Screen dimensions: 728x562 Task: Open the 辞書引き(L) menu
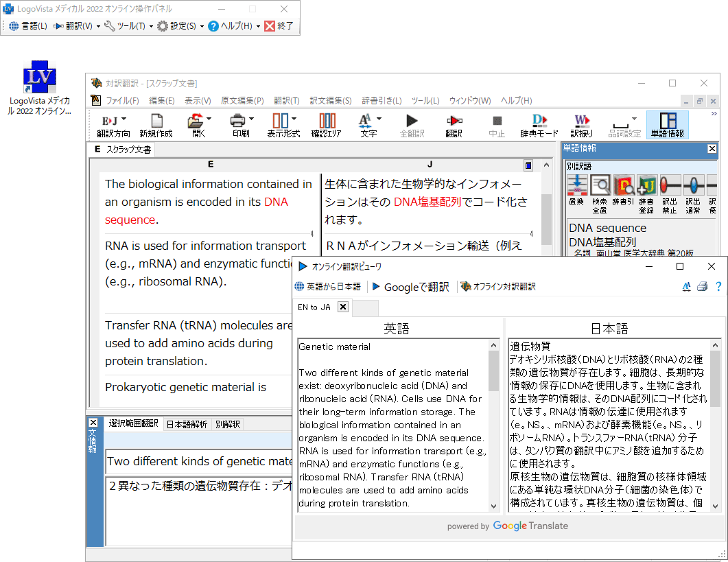(x=381, y=100)
